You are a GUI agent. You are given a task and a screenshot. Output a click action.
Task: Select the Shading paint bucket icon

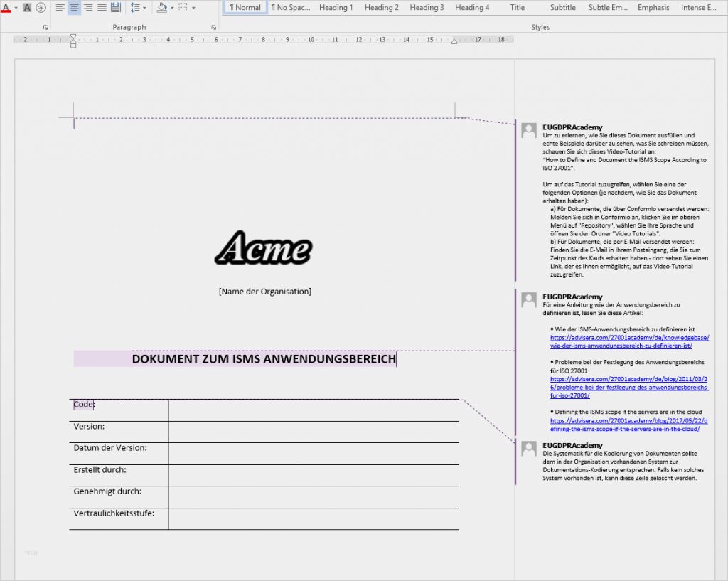[x=163, y=8]
